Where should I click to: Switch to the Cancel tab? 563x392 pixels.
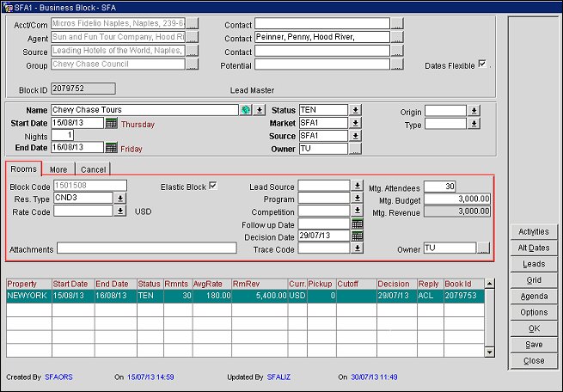point(94,169)
